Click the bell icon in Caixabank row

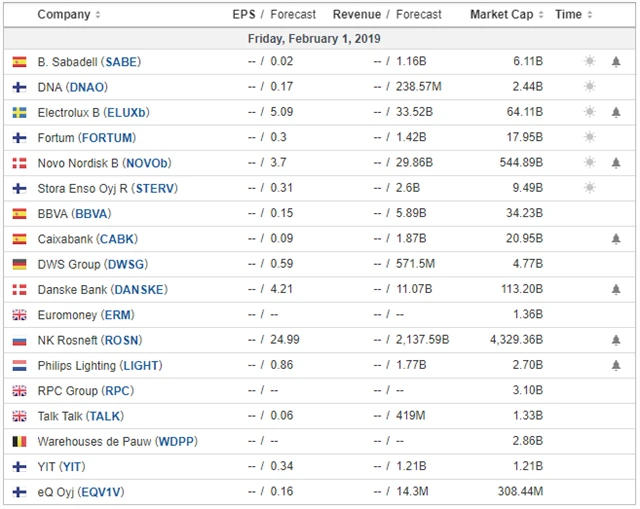[616, 239]
